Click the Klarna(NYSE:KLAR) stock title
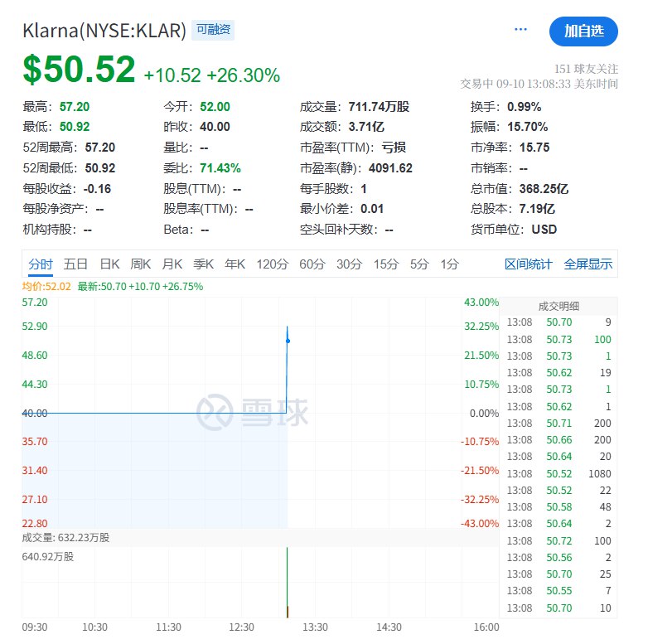Screen dimensions: 648x644 (x=104, y=31)
